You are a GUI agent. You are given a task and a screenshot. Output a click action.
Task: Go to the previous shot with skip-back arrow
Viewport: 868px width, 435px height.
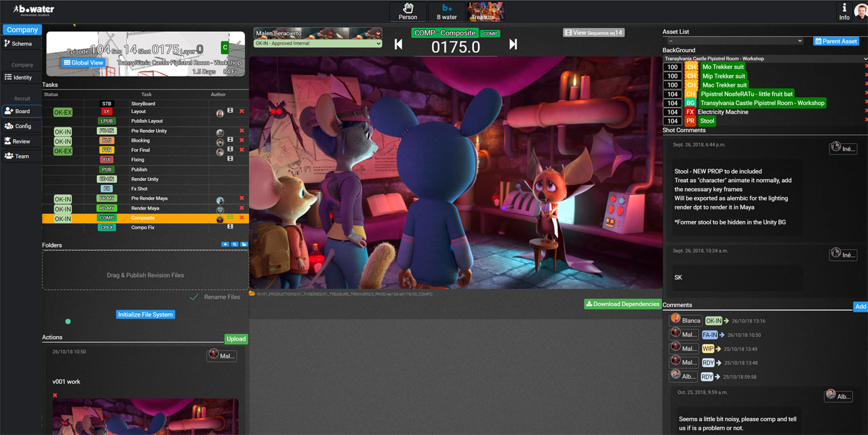click(399, 44)
